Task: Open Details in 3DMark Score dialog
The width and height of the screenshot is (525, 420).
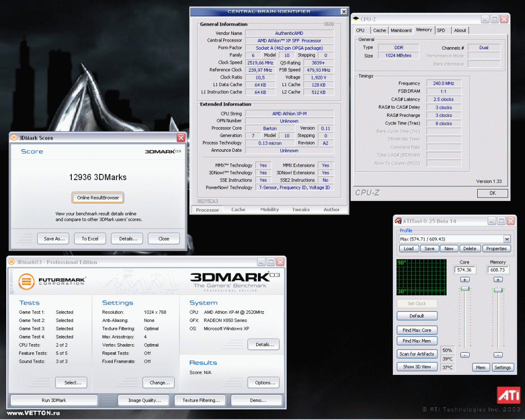Action: coord(128,239)
